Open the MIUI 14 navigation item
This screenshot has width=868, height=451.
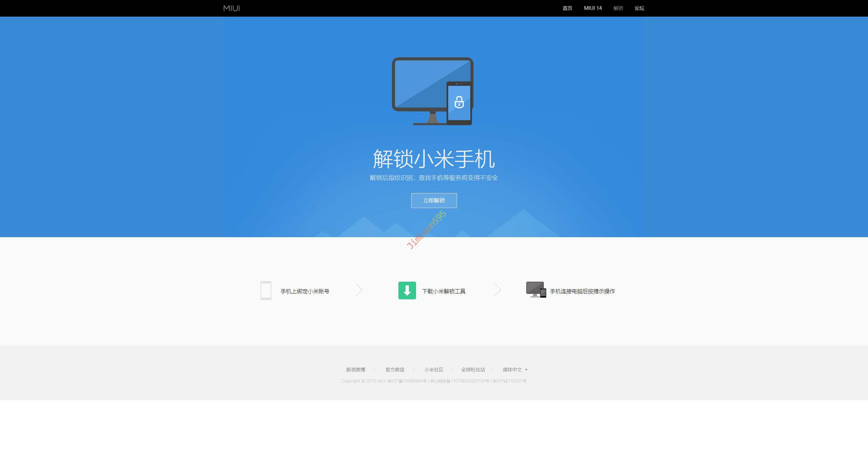tap(593, 8)
